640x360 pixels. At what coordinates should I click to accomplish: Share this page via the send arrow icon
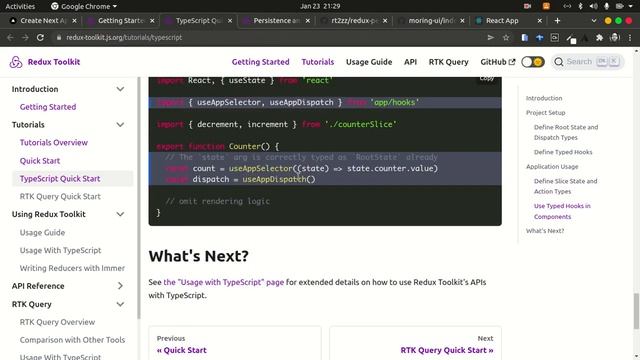491,38
